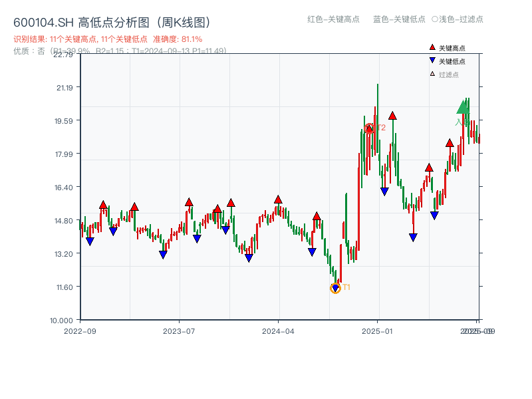The image size is (532, 399).
Task: Click the red 关键高点 legend triangle
Action: 432,47
